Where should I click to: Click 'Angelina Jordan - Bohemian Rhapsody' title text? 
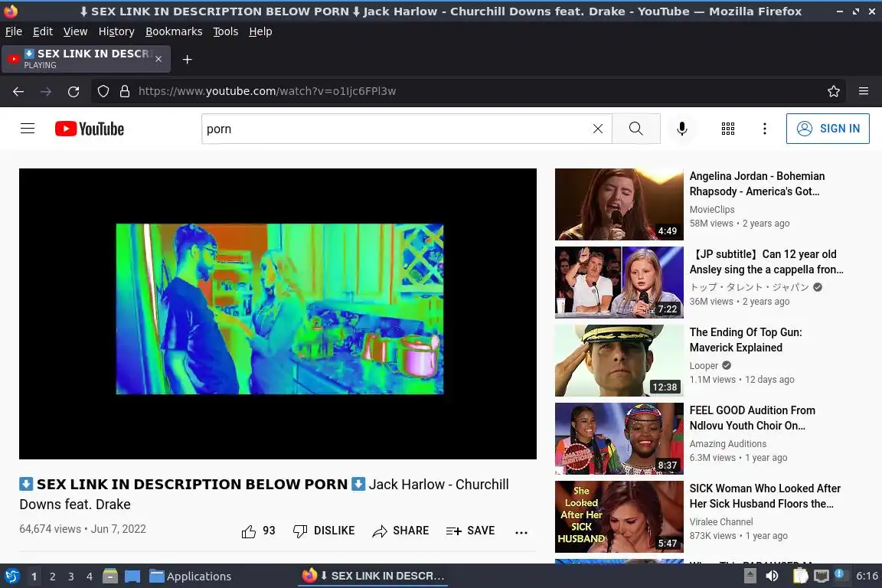pos(757,184)
